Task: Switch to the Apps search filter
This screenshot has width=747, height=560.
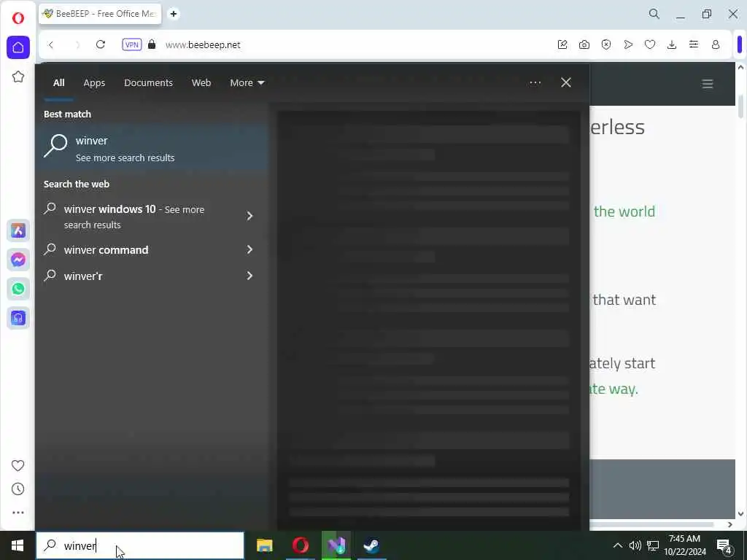Action: [94, 83]
